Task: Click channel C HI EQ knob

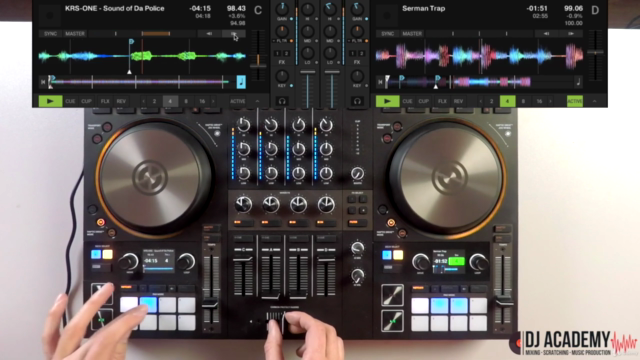Action: (x=307, y=9)
